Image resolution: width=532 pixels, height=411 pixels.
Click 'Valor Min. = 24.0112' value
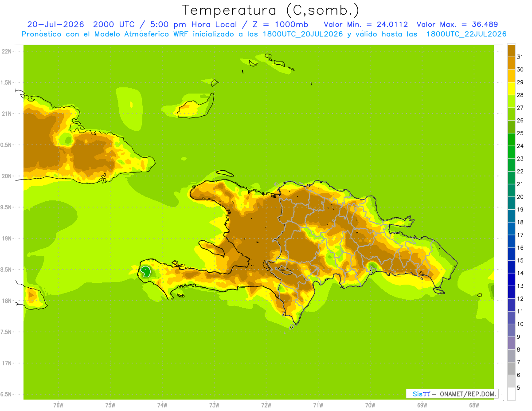[366, 24]
